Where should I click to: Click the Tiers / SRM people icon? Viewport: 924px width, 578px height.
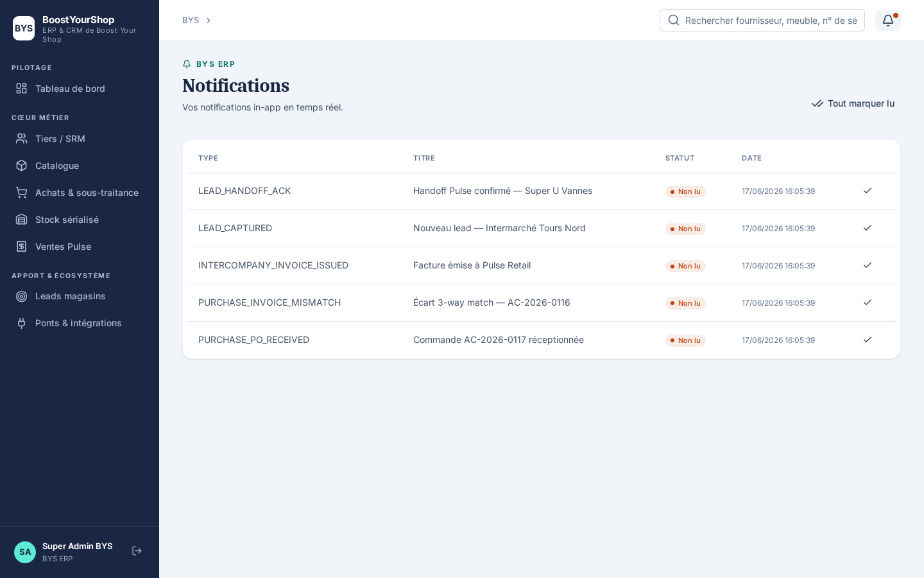tap(21, 139)
